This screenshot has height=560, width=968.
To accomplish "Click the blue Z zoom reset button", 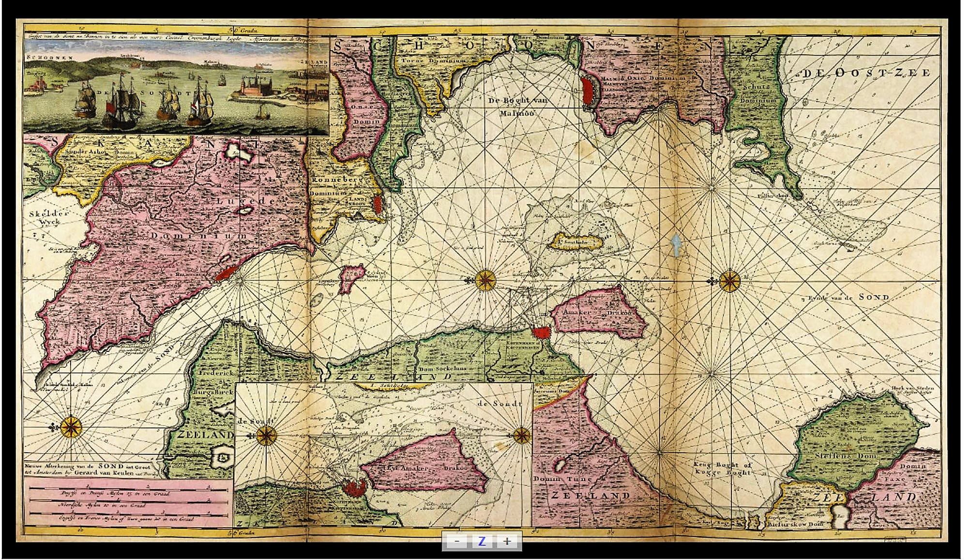I will [482, 541].
